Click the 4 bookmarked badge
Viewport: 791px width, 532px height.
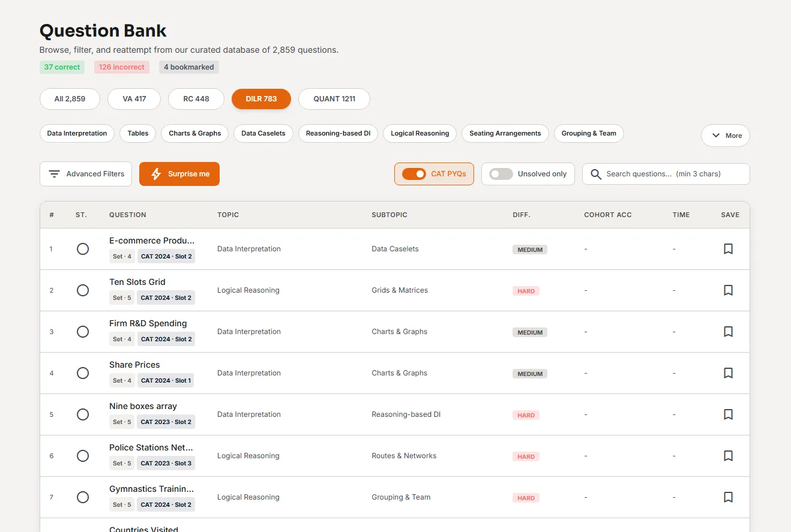click(x=188, y=67)
